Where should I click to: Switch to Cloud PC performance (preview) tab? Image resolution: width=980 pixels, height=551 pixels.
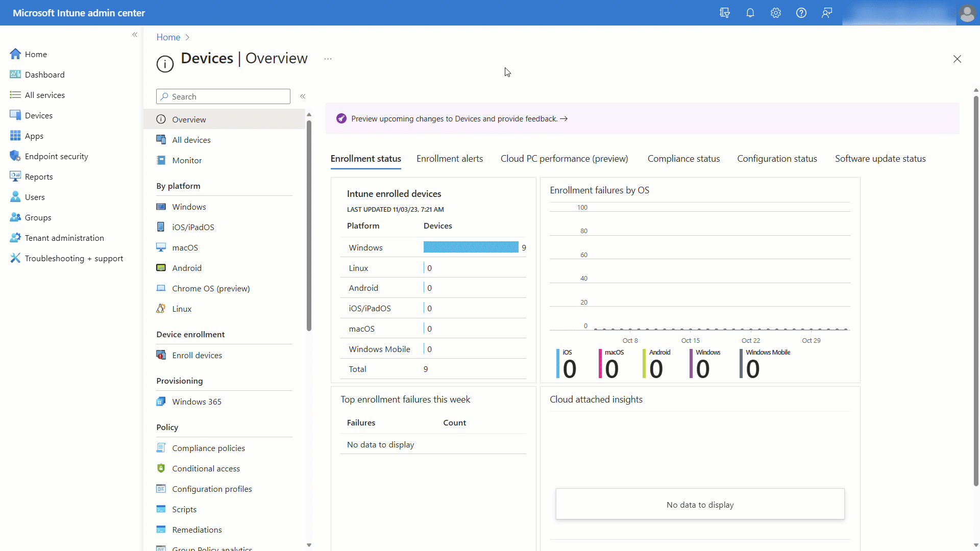click(564, 159)
